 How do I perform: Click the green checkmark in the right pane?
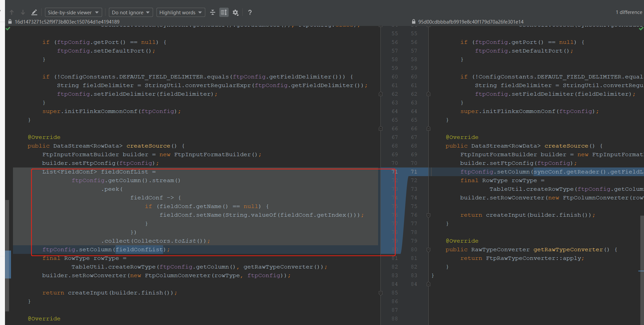[641, 29]
